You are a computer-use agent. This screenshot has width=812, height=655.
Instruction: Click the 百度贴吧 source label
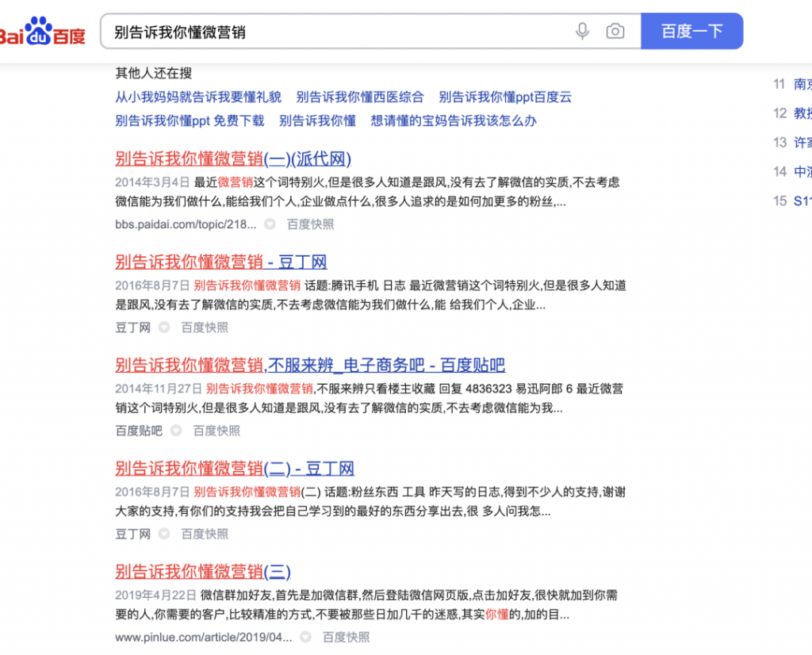pos(139,431)
